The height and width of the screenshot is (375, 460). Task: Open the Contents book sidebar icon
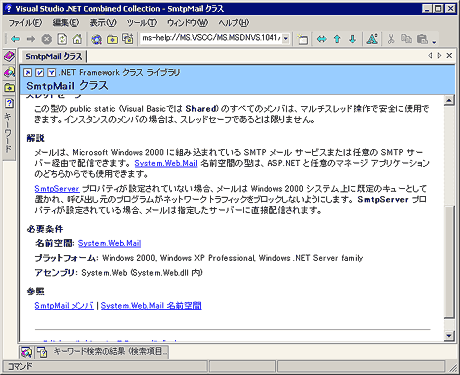9,56
